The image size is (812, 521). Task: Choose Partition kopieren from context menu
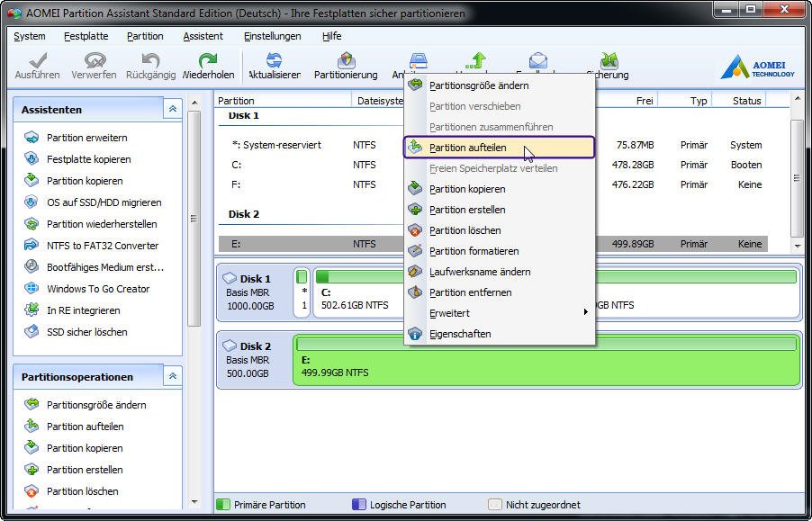tap(500, 189)
